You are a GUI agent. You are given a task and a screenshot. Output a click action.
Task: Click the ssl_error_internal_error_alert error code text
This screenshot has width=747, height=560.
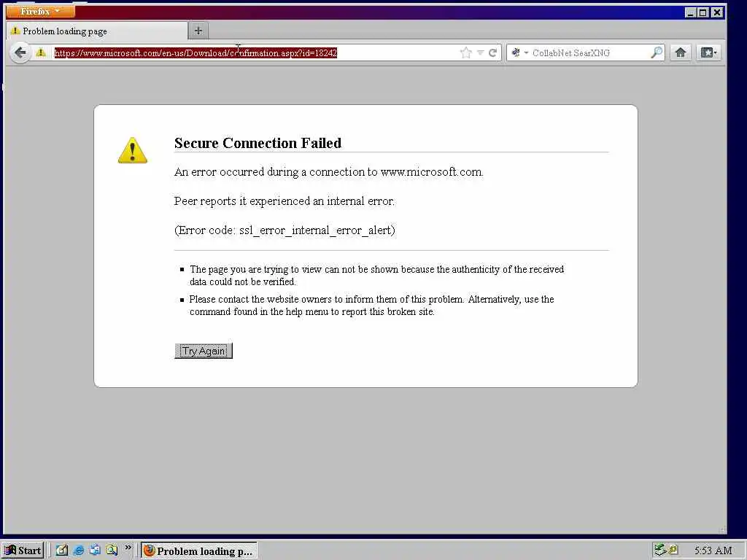coord(317,230)
